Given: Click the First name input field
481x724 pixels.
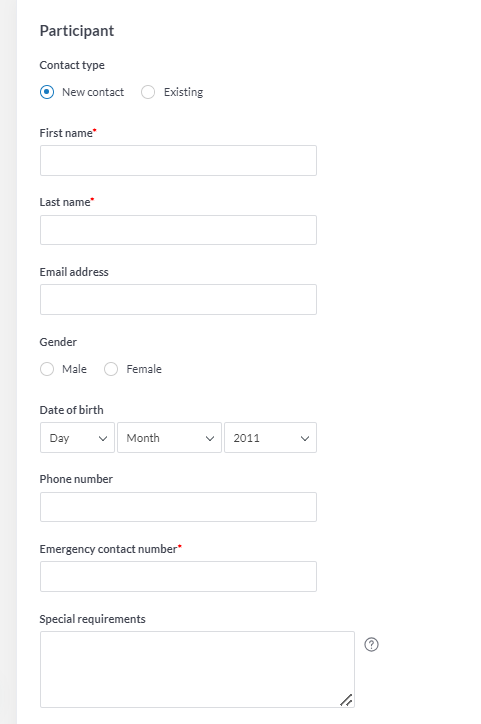Looking at the screenshot, I should (178, 160).
